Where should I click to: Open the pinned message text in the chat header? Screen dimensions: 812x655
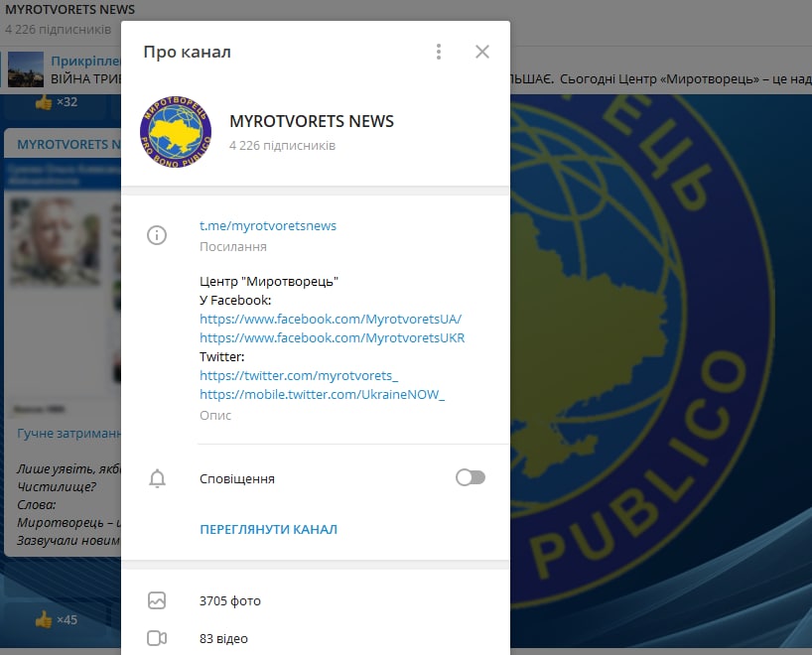[85, 78]
